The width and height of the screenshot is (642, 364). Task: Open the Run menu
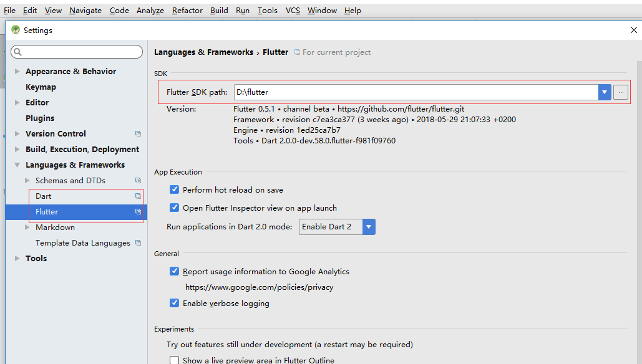click(x=242, y=10)
